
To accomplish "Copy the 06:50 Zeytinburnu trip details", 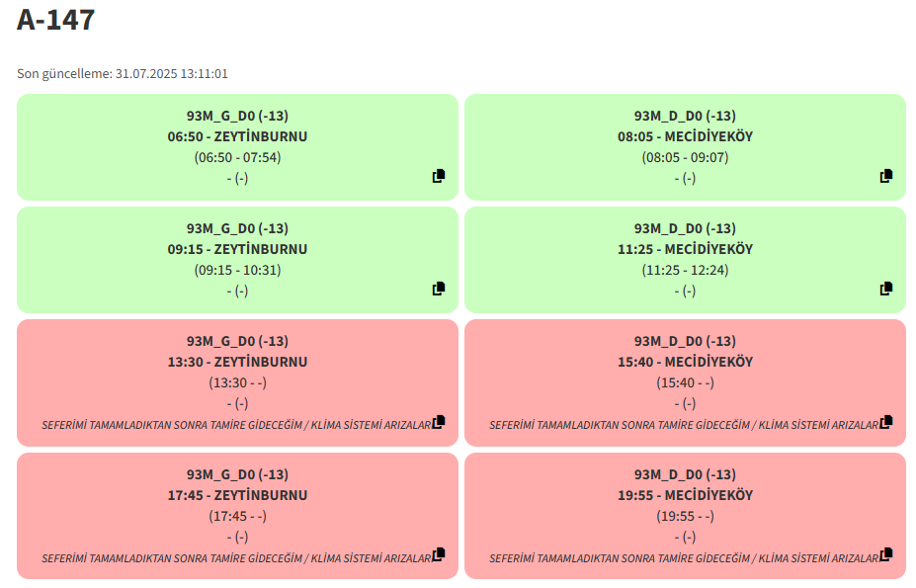I will 439,176.
